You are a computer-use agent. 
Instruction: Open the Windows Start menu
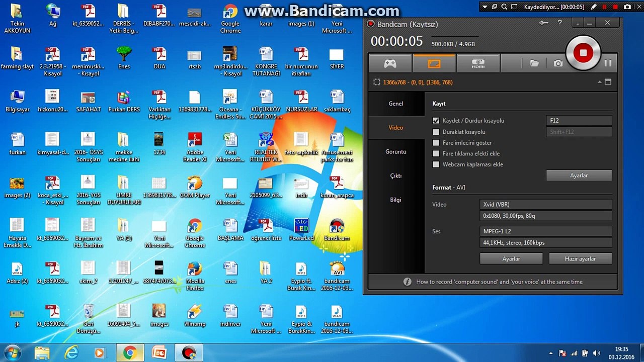pos(12,352)
